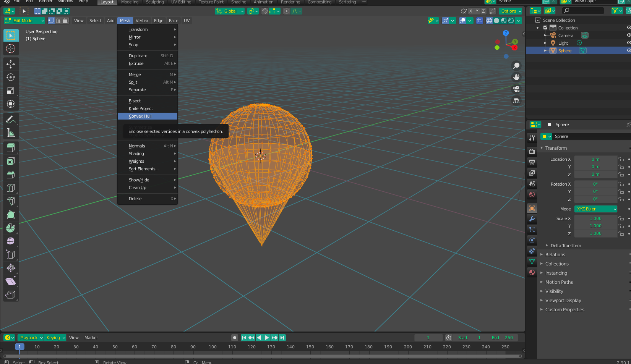This screenshot has height=364, width=631.
Task: Pick the Rotate tool in the toolbar
Action: point(11,77)
